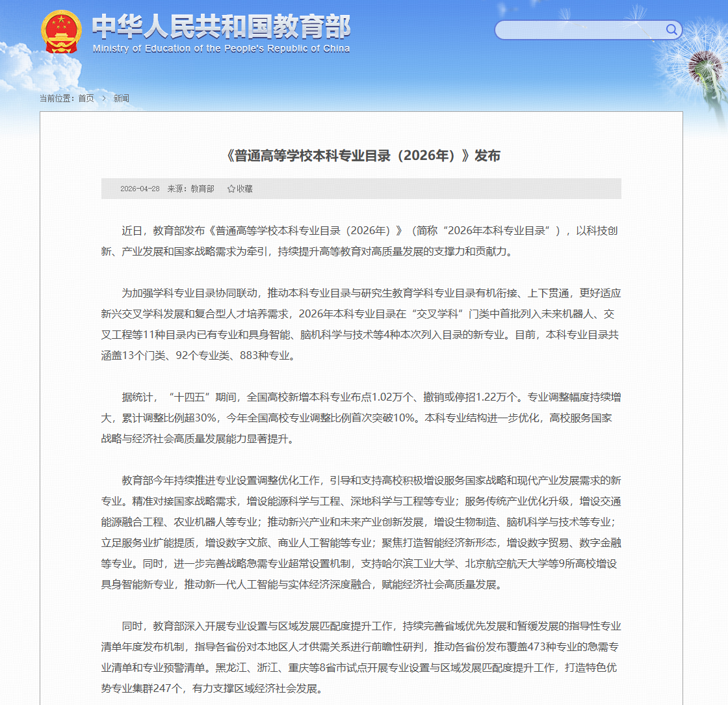Click the 收藏 star icon
The width and height of the screenshot is (728, 705).
coord(231,189)
